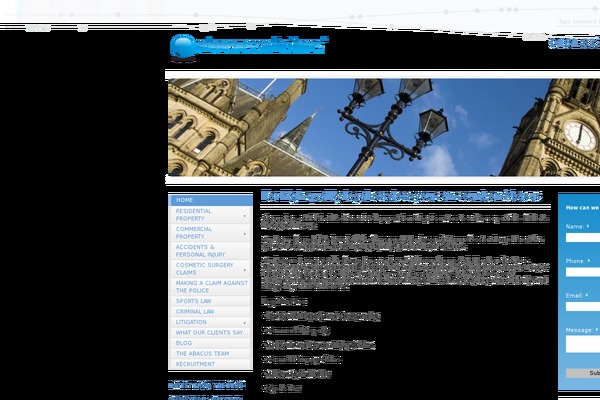The image size is (600, 400).
Task: View What Our Clients Say page
Action: [x=210, y=333]
